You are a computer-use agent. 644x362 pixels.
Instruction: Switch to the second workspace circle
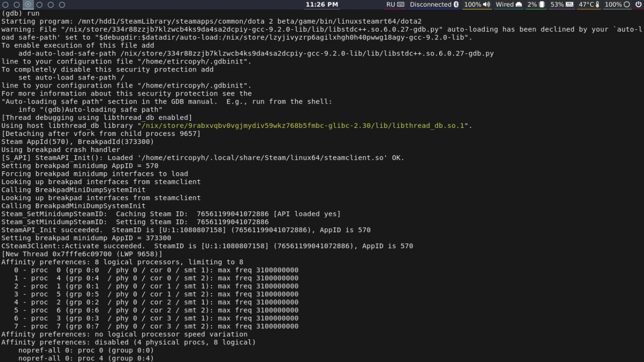(17, 5)
